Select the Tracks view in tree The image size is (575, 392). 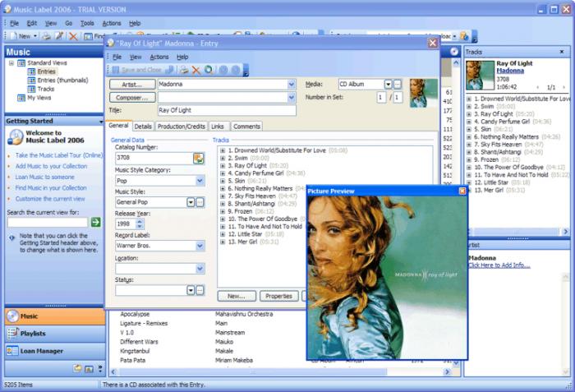(x=45, y=89)
